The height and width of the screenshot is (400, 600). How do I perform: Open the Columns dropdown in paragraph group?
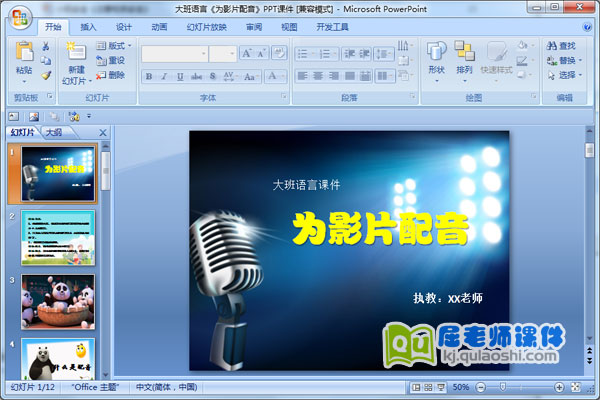(x=384, y=76)
